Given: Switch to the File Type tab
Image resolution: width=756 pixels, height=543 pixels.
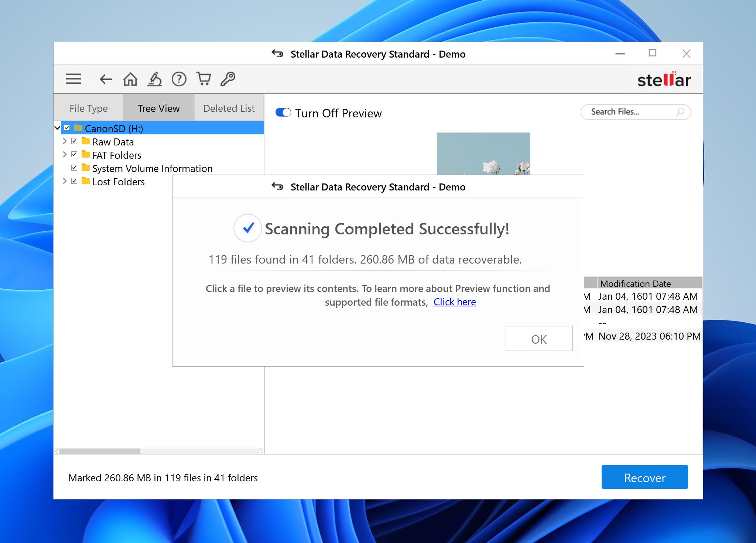Looking at the screenshot, I should (x=89, y=108).
